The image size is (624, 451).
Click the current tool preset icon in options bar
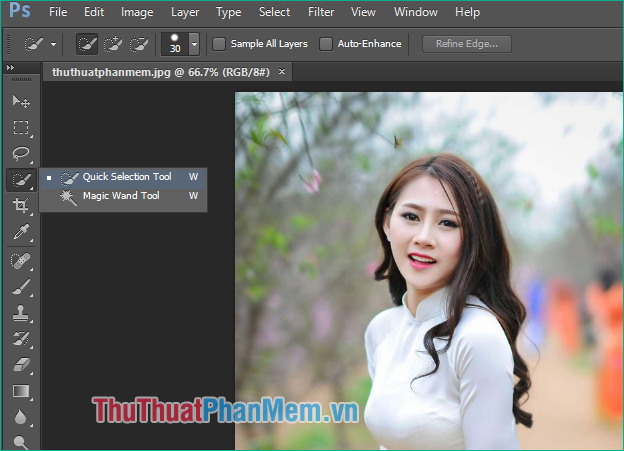[33, 44]
